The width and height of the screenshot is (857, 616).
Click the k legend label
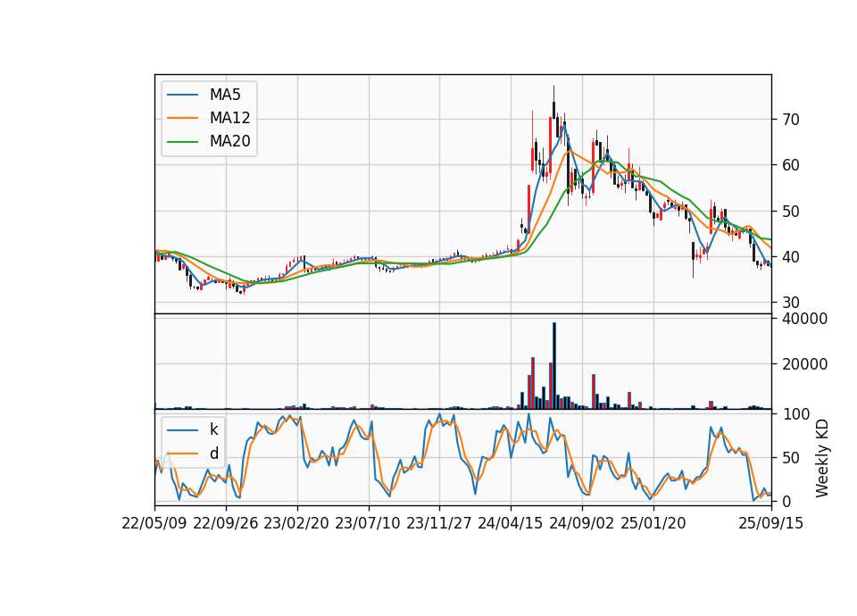214,429
